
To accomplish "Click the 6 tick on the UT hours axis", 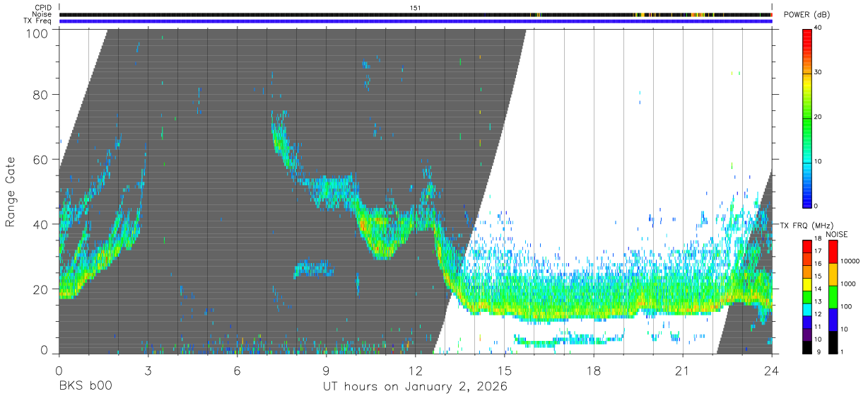I will (237, 370).
